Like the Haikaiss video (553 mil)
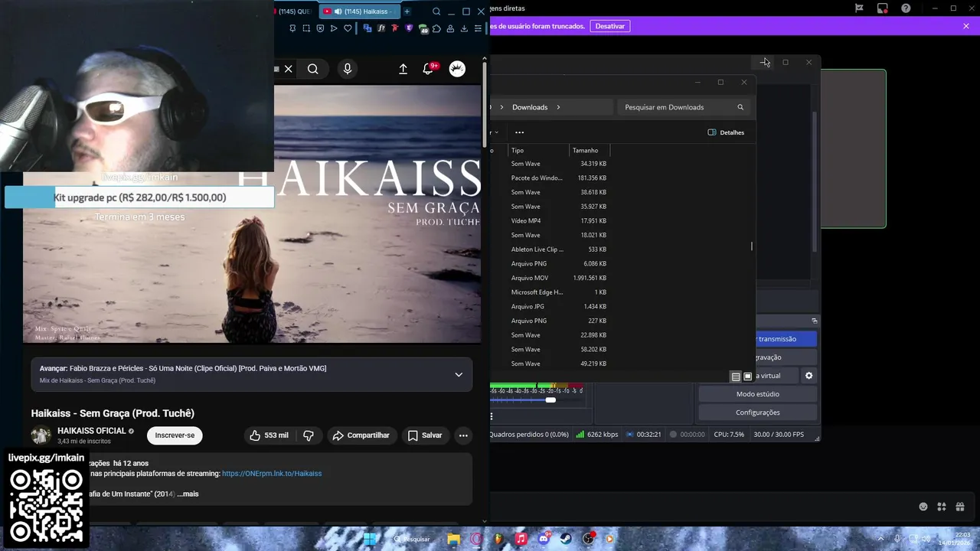The height and width of the screenshot is (551, 980). (269, 435)
